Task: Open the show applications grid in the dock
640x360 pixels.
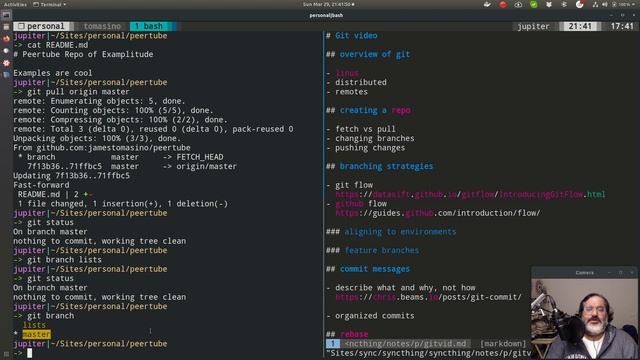Action: click(x=6, y=355)
